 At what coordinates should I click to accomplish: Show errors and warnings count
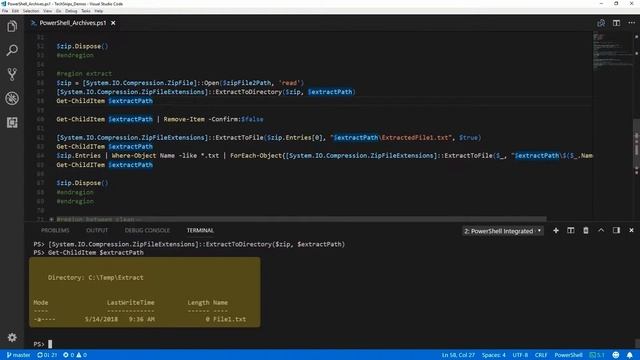click(75, 355)
